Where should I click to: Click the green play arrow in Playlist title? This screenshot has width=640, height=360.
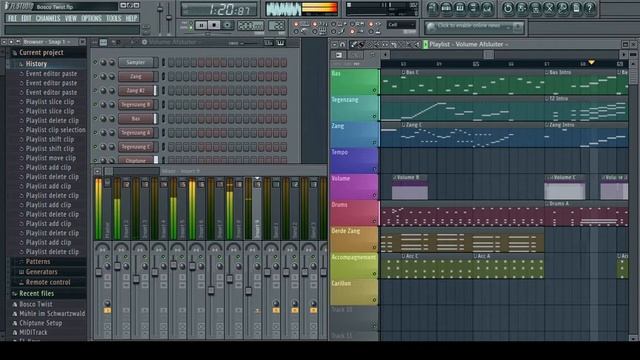(426, 44)
